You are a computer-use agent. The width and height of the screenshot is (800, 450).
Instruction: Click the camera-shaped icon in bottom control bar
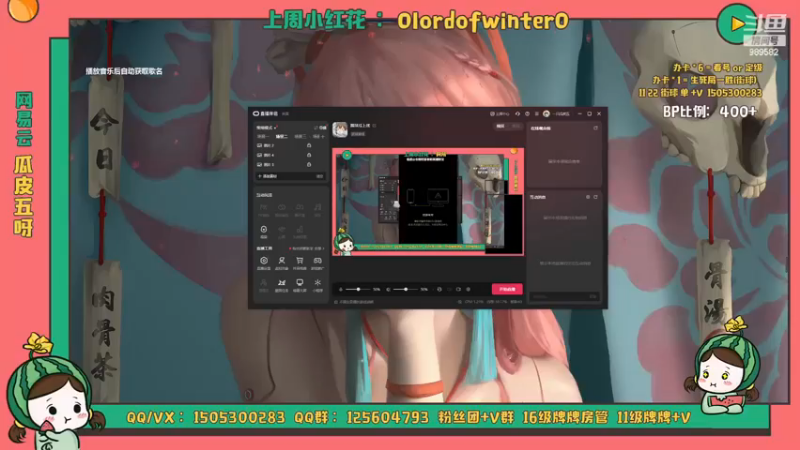(458, 289)
